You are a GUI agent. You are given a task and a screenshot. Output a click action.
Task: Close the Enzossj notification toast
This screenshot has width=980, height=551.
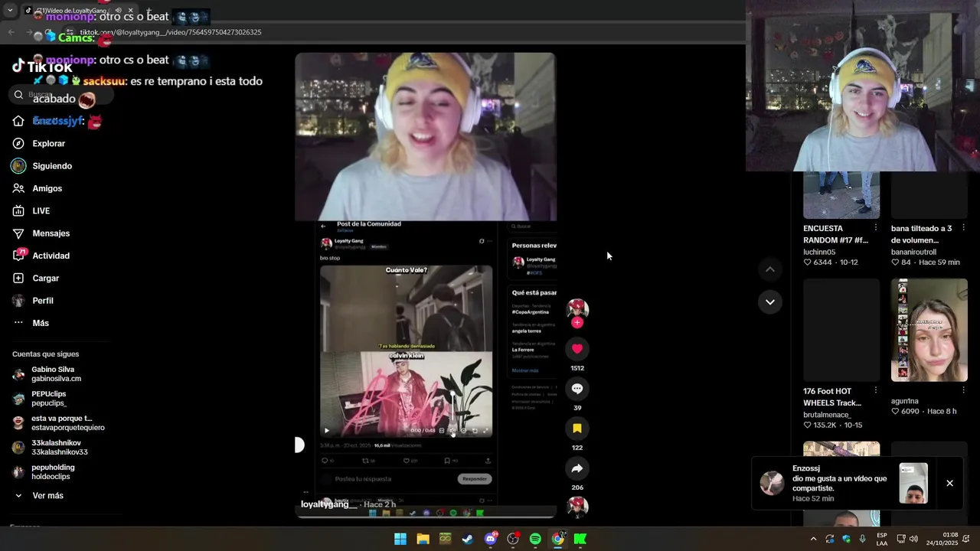coord(949,484)
